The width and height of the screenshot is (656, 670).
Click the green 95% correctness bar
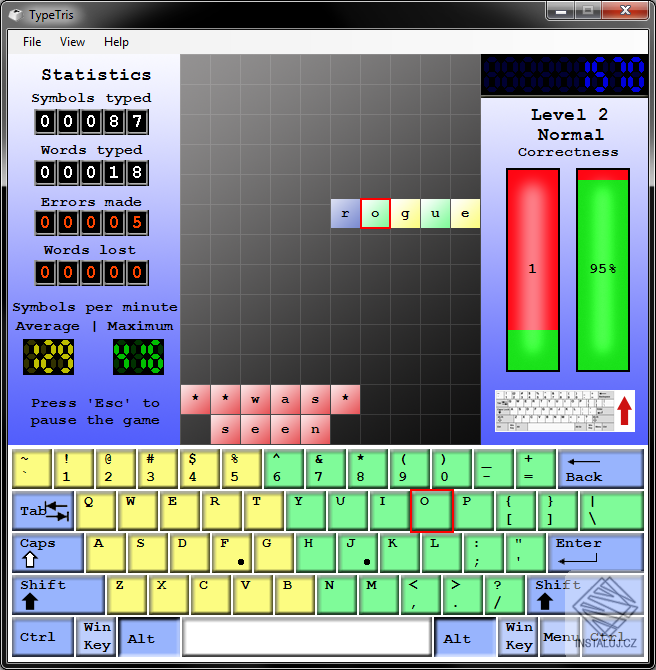tap(603, 270)
